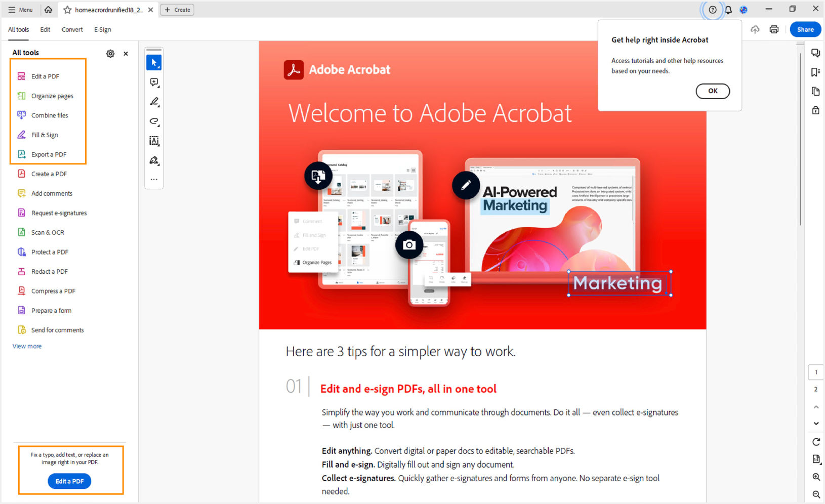The width and height of the screenshot is (825, 504).
Task: Open more tools via the ellipsis
Action: (x=154, y=179)
